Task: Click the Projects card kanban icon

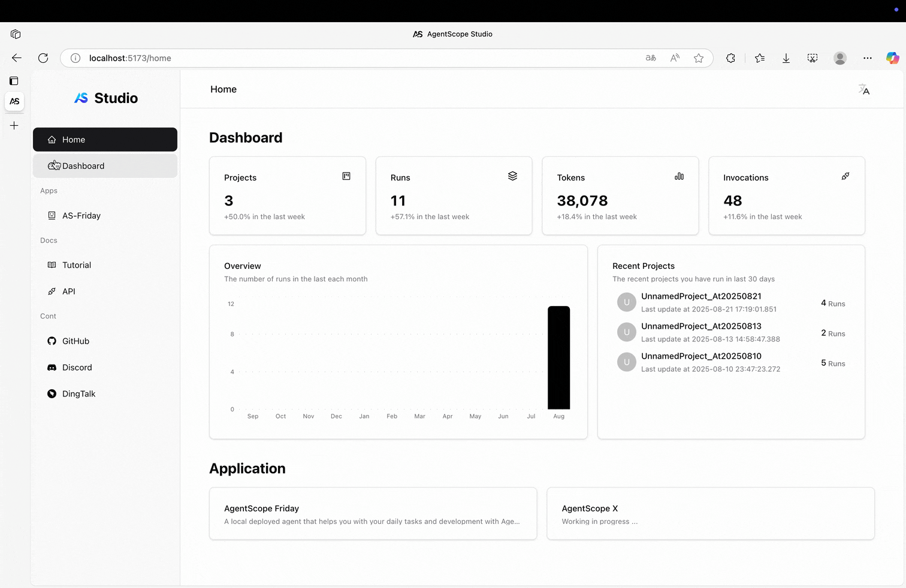Action: tap(346, 176)
